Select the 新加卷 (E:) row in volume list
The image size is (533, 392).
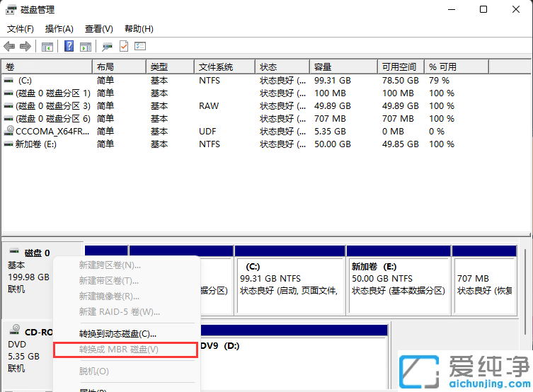(35, 144)
